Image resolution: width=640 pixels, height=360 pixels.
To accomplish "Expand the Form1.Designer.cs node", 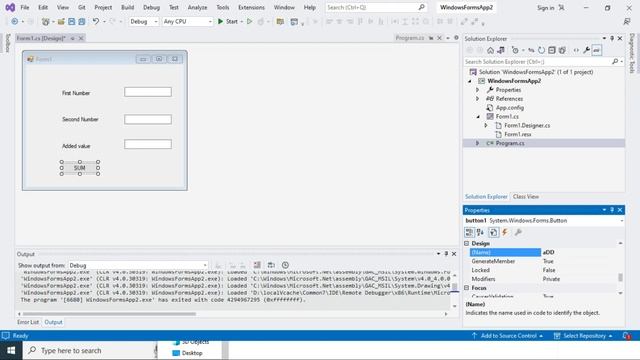I will click(486, 125).
